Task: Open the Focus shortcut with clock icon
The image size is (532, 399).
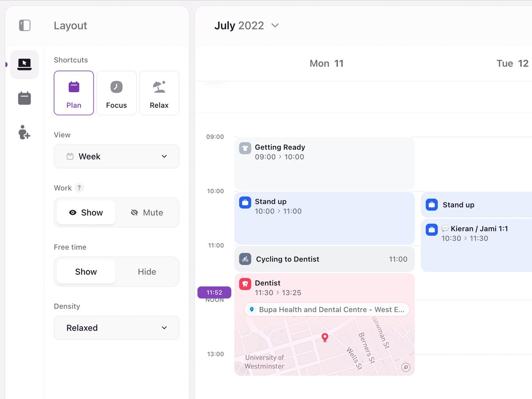Action: pos(116,93)
